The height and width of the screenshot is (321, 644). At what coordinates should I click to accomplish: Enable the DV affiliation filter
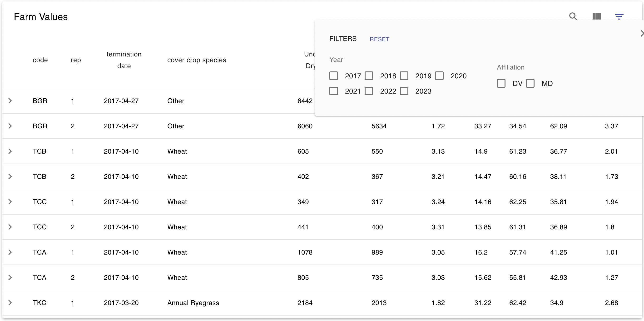[x=501, y=83]
